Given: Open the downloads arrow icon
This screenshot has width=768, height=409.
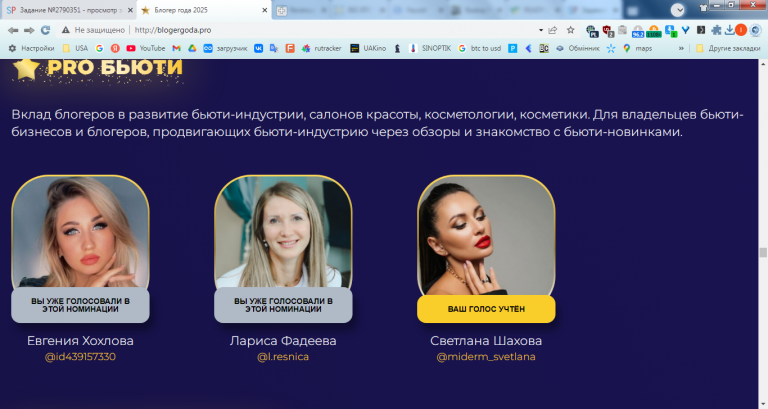Looking at the screenshot, I should tap(729, 30).
